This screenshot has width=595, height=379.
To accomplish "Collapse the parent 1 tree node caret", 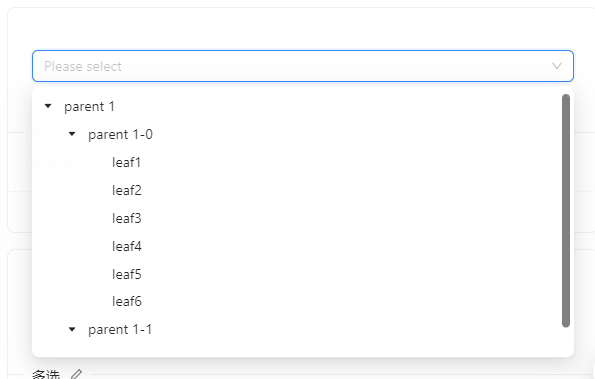I will (48, 106).
